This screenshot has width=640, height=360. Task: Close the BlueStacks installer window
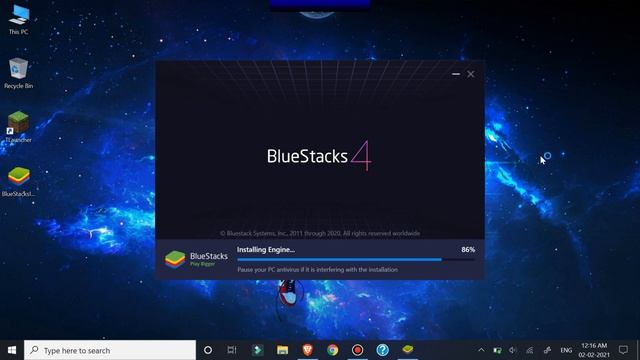pyautogui.click(x=471, y=74)
